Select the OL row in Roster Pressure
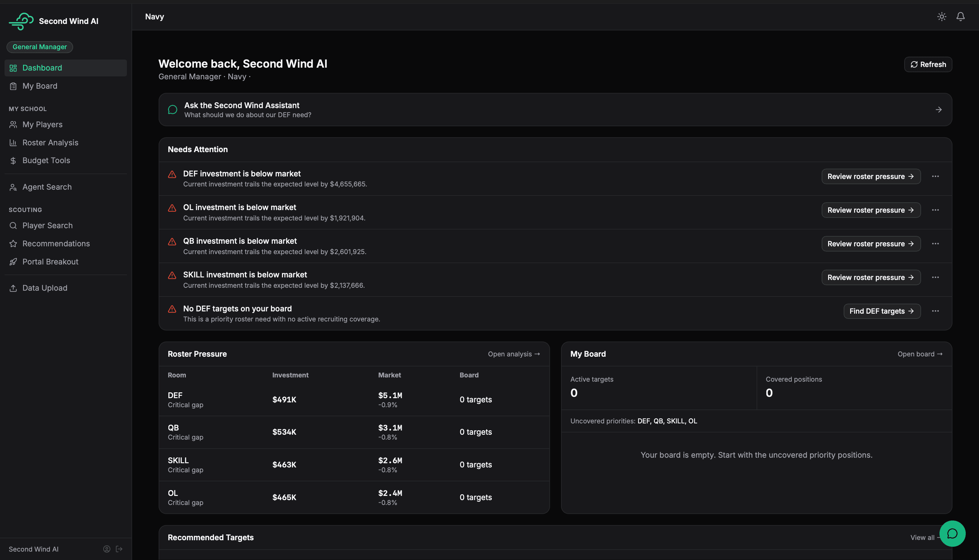Screen dimensions: 979x560 click(x=354, y=497)
